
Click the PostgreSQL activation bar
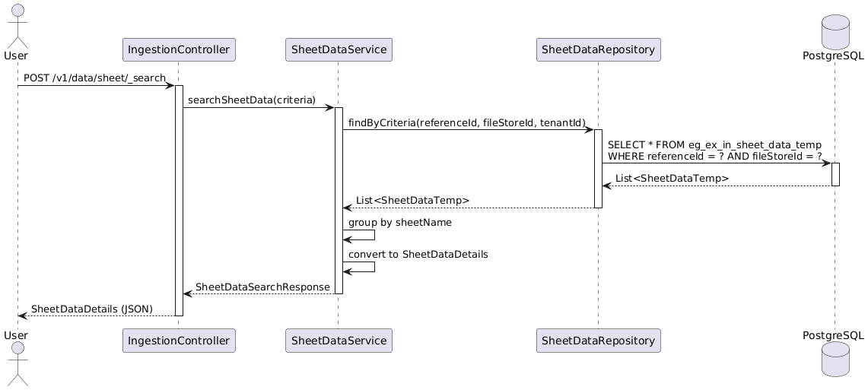(x=835, y=174)
